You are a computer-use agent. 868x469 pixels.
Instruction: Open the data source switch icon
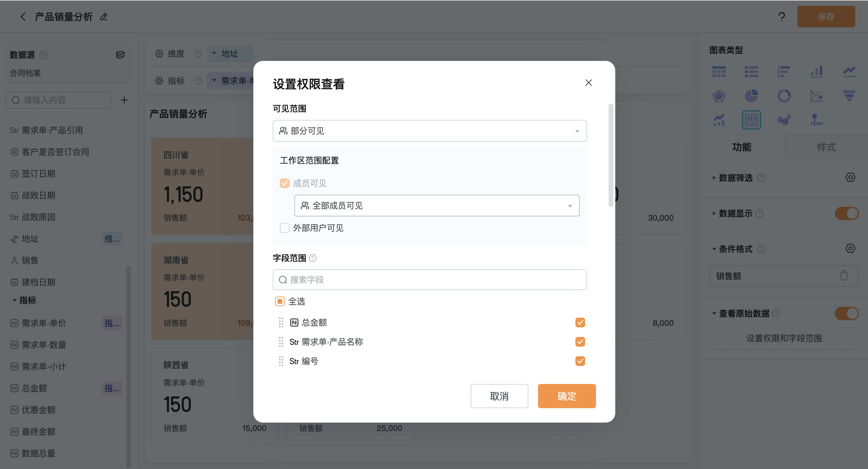tap(120, 55)
